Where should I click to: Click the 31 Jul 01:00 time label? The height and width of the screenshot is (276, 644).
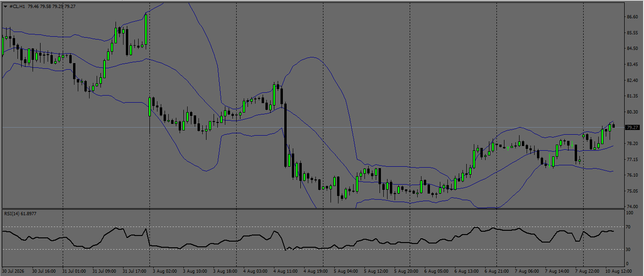(74, 271)
